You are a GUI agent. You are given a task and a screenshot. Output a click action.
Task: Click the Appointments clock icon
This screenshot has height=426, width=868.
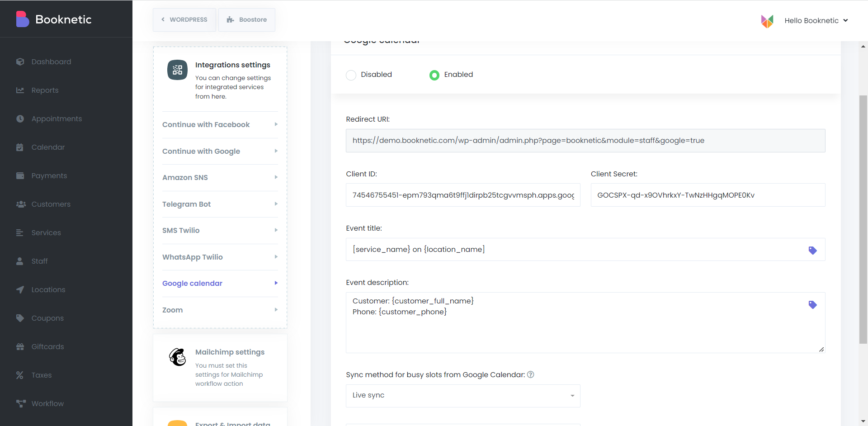click(20, 118)
